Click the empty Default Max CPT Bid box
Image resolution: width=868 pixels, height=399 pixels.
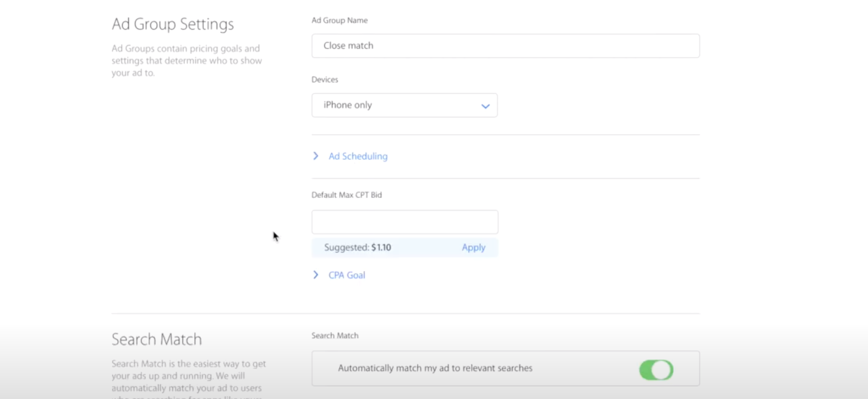pyautogui.click(x=404, y=221)
